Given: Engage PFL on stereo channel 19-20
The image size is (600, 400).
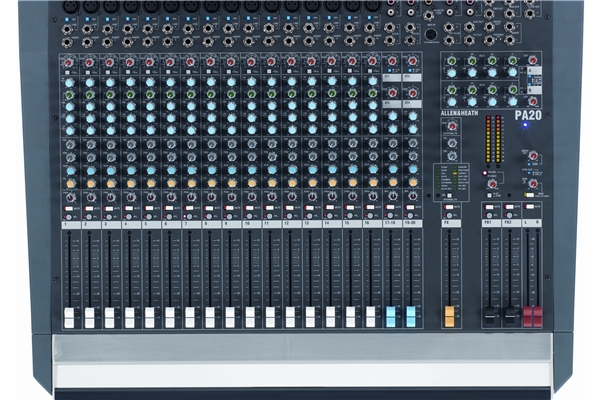Looking at the screenshot, I should coord(410,216).
